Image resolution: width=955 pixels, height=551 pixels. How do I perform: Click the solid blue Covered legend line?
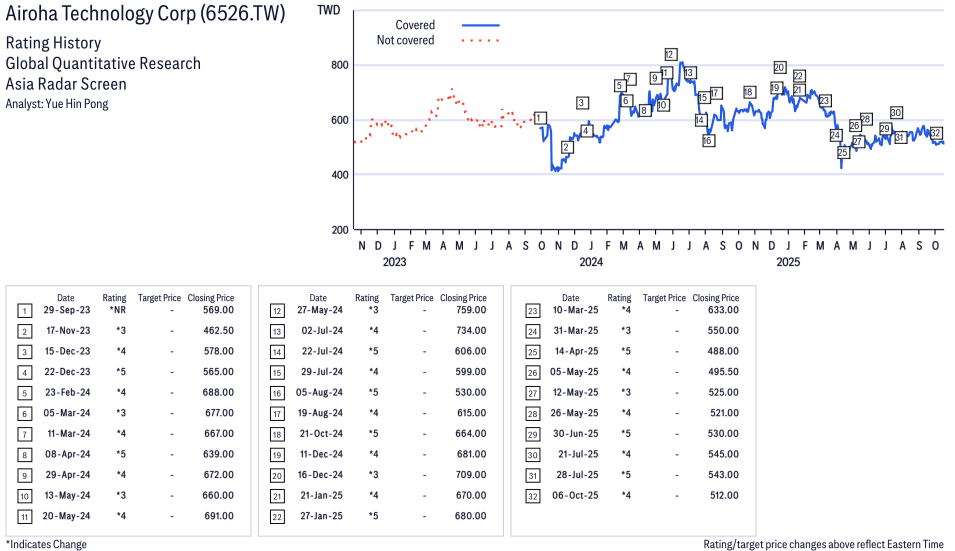(480, 25)
